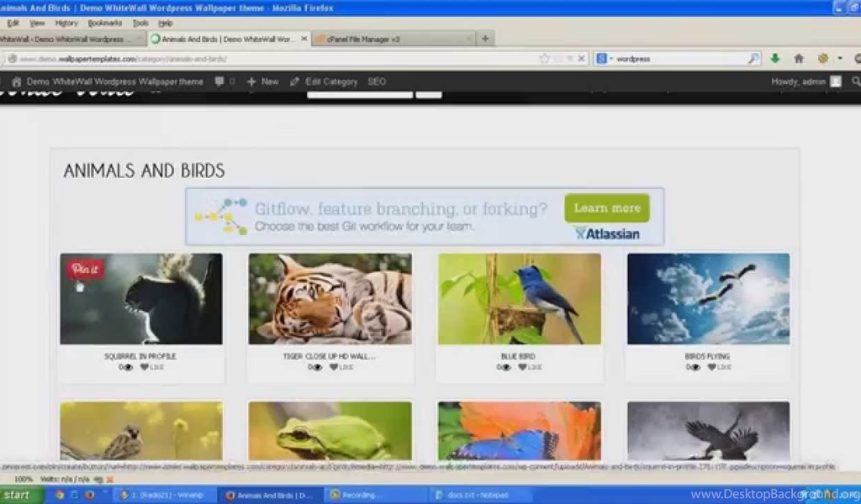Click the BIRDS FLYING title link
The width and height of the screenshot is (861, 504).
click(707, 356)
